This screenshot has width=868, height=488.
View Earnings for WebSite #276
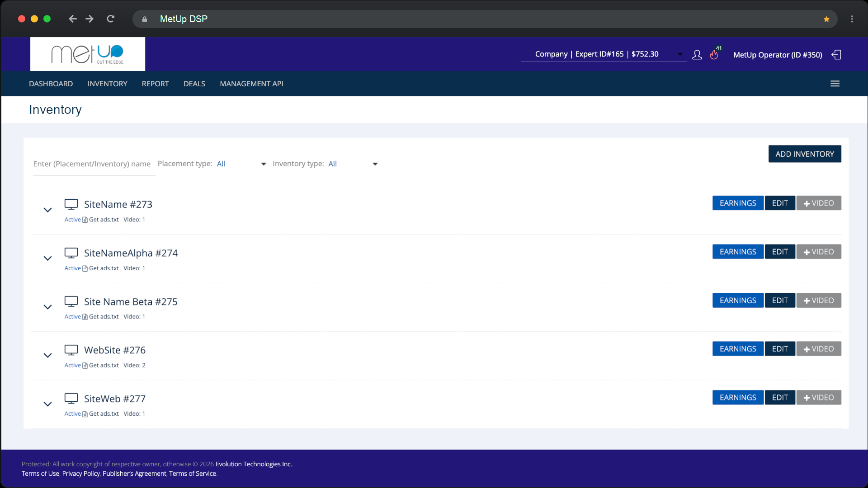pyautogui.click(x=738, y=349)
